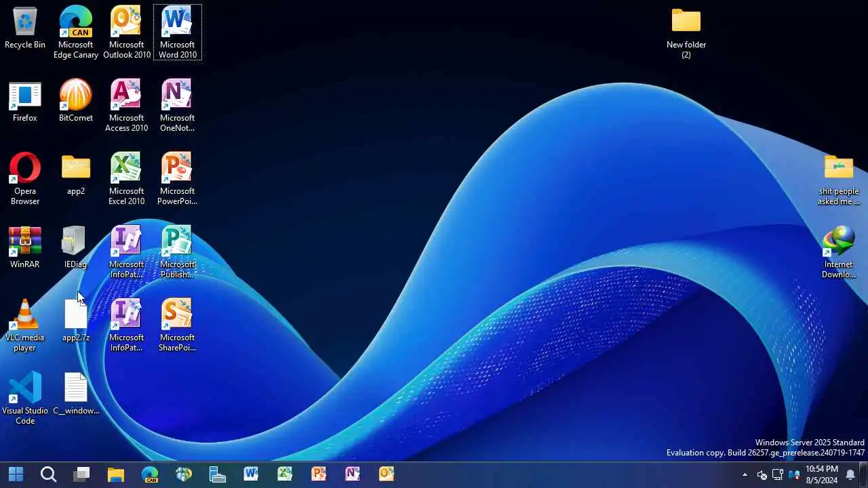This screenshot has width=868, height=488.
Task: Select the folder labeled 'asked me ...'
Action: (839, 179)
